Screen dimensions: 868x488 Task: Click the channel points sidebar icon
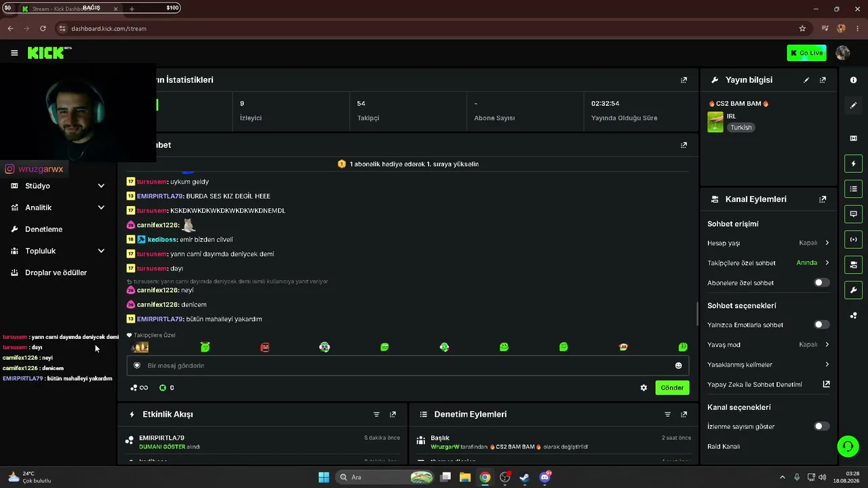(853, 315)
